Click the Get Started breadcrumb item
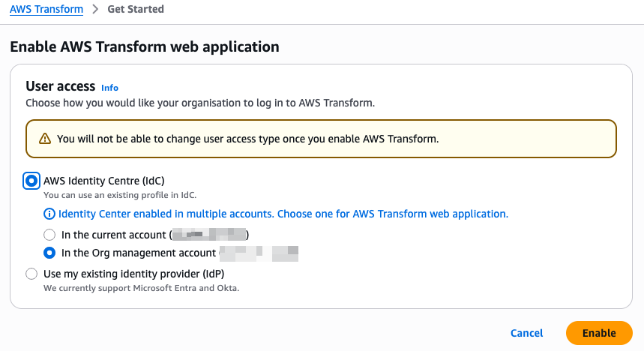 tap(136, 10)
